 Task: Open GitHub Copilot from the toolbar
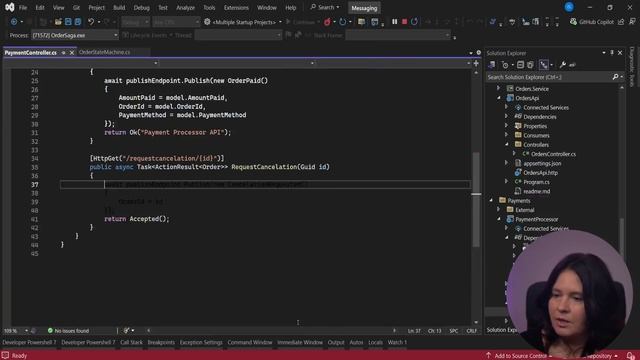(592, 22)
